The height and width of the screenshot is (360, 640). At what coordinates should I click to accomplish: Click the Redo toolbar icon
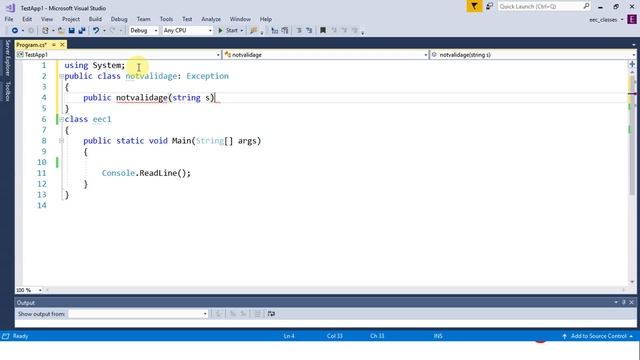pyautogui.click(x=113, y=31)
